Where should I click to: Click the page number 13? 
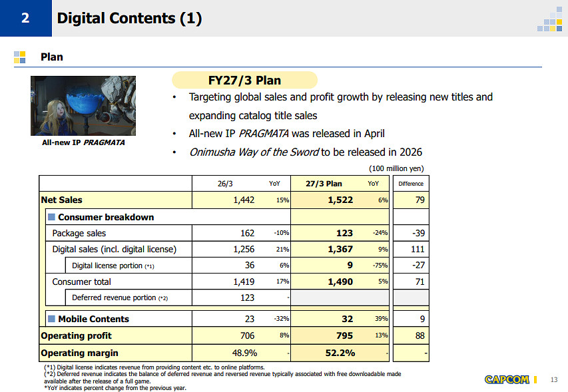coord(554,380)
